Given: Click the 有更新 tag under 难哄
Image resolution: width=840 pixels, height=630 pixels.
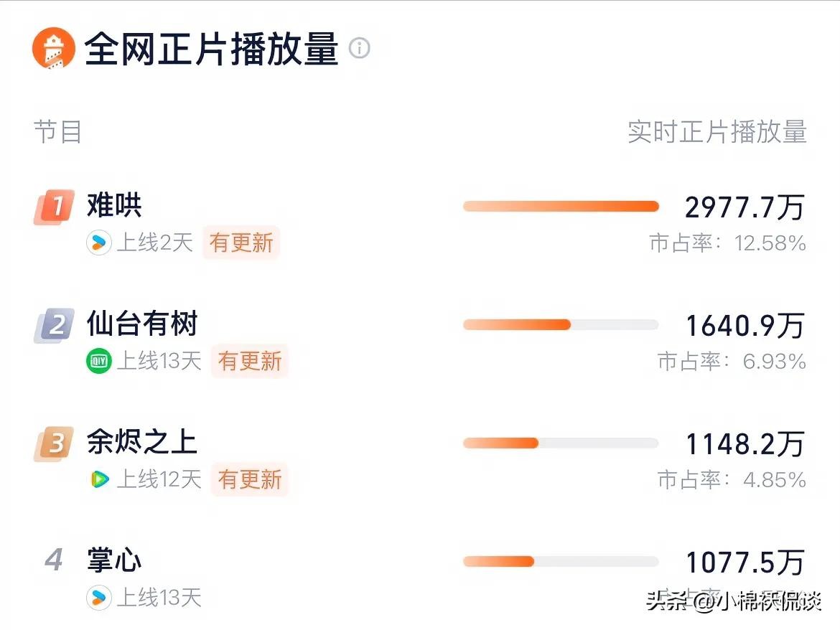Looking at the screenshot, I should [241, 243].
